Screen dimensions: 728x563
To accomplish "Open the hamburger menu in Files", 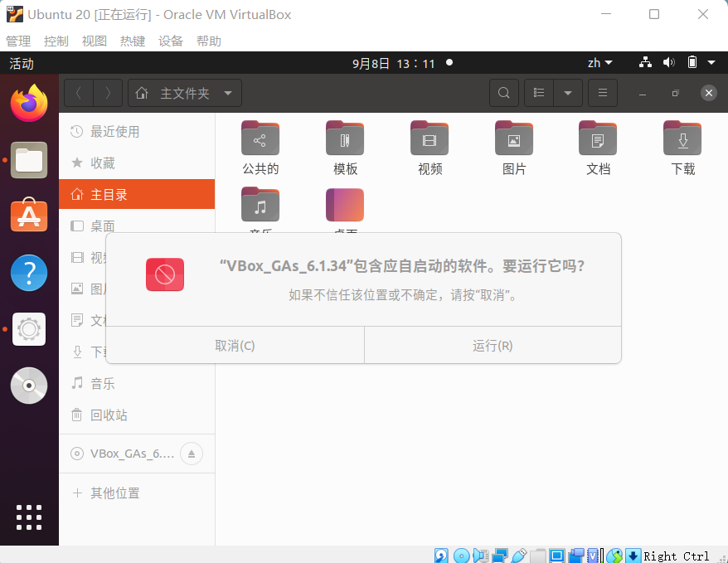I will (603, 93).
